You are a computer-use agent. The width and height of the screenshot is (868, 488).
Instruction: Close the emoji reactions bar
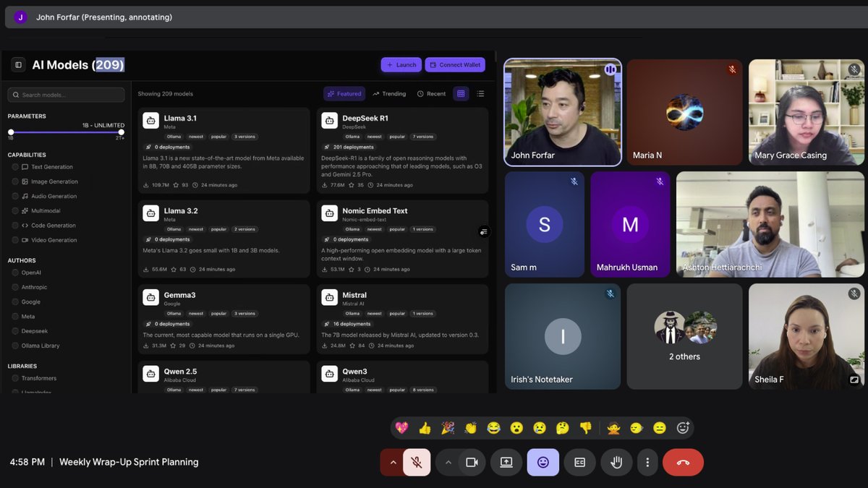click(542, 462)
